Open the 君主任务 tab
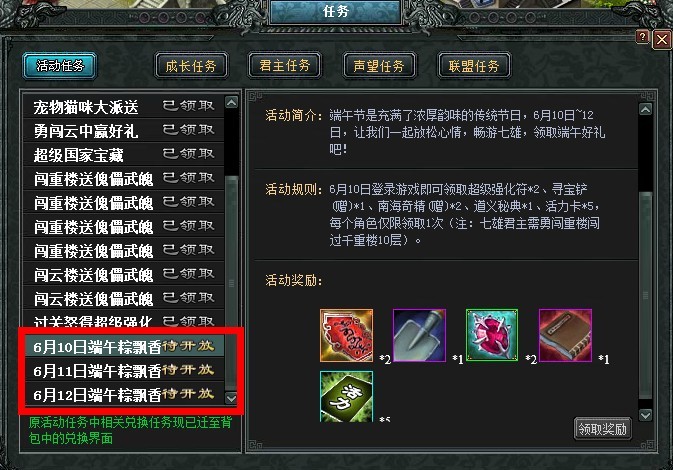 click(285, 66)
